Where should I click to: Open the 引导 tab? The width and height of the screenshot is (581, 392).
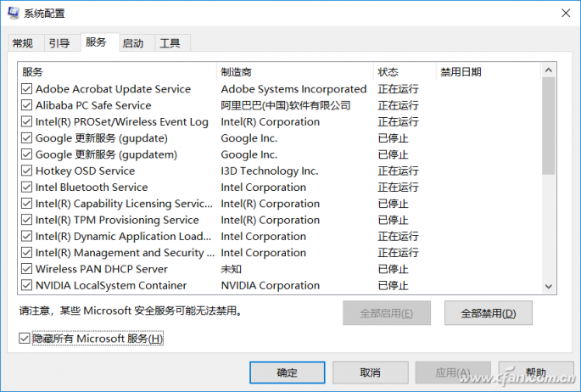pos(59,43)
